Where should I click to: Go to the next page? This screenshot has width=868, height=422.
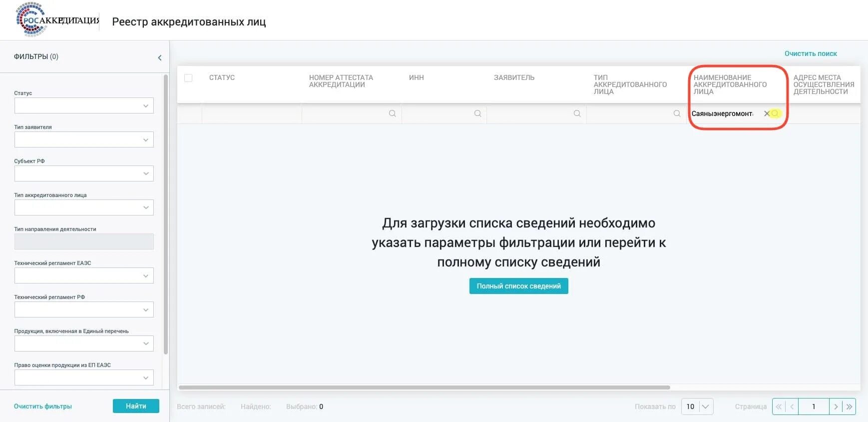(x=836, y=406)
